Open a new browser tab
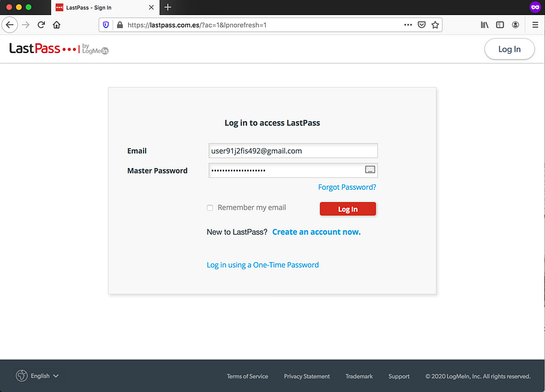Screen dimensions: 545x392 point(168,8)
